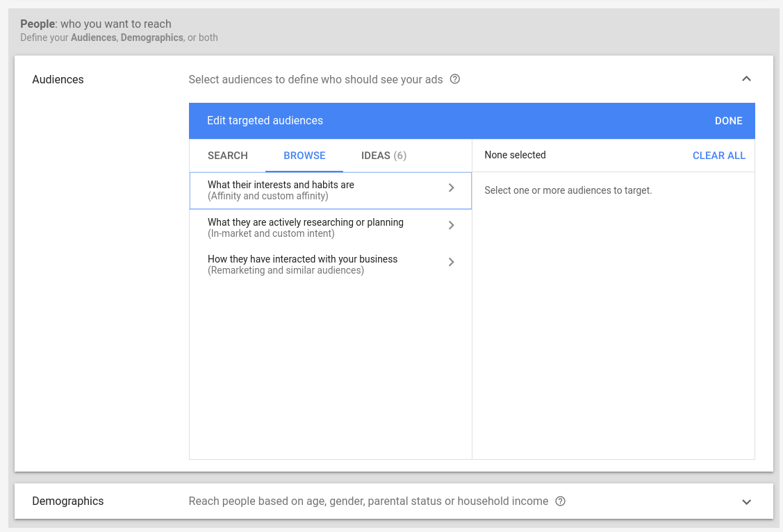Open 'What their interests and habits are' category
The width and height of the screenshot is (783, 532).
point(281,190)
